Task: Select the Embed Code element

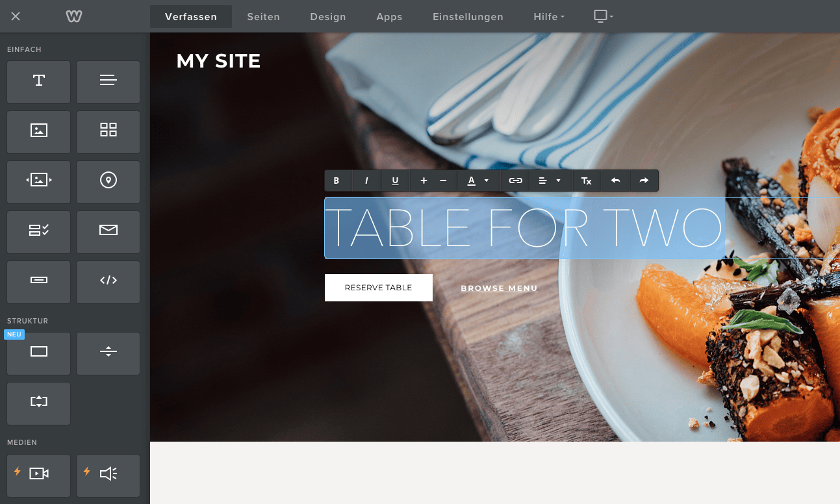Action: [108, 282]
